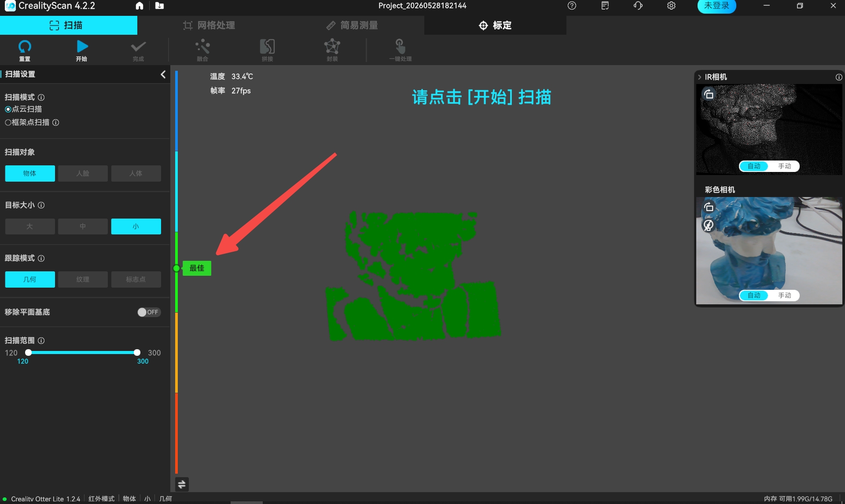Toggle the light-off icon on color camera

(709, 225)
